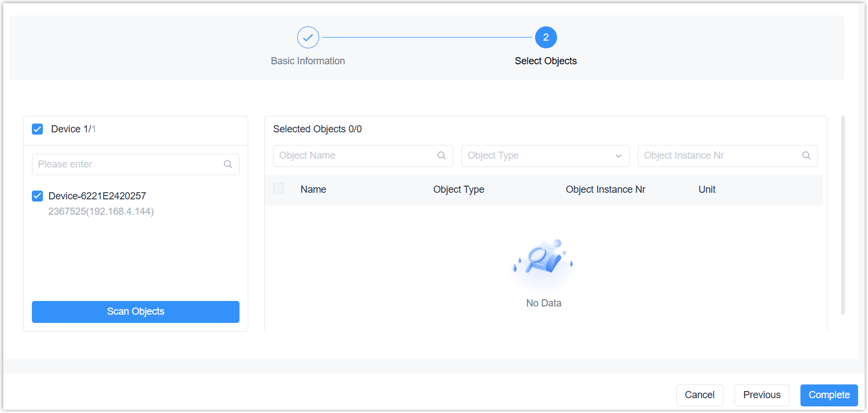Open the Object Type dropdown
Viewport: 868px width, 413px height.
tap(538, 155)
